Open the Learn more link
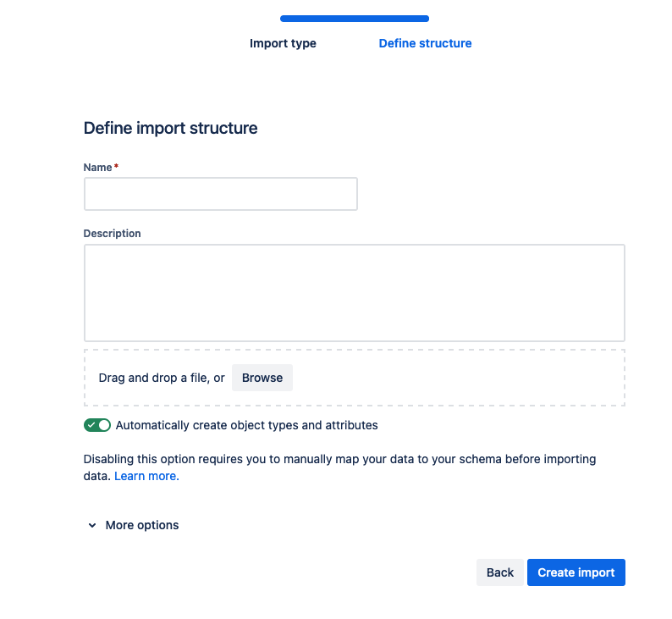 pyautogui.click(x=146, y=476)
